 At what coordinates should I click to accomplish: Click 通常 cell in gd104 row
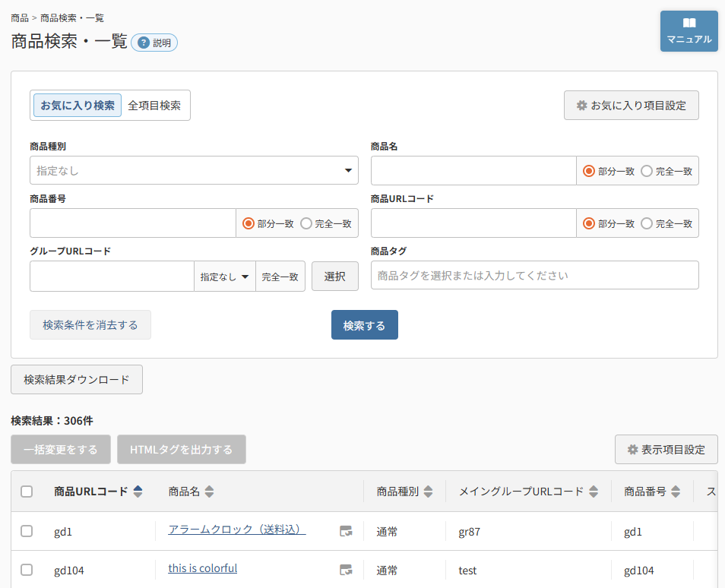click(387, 571)
